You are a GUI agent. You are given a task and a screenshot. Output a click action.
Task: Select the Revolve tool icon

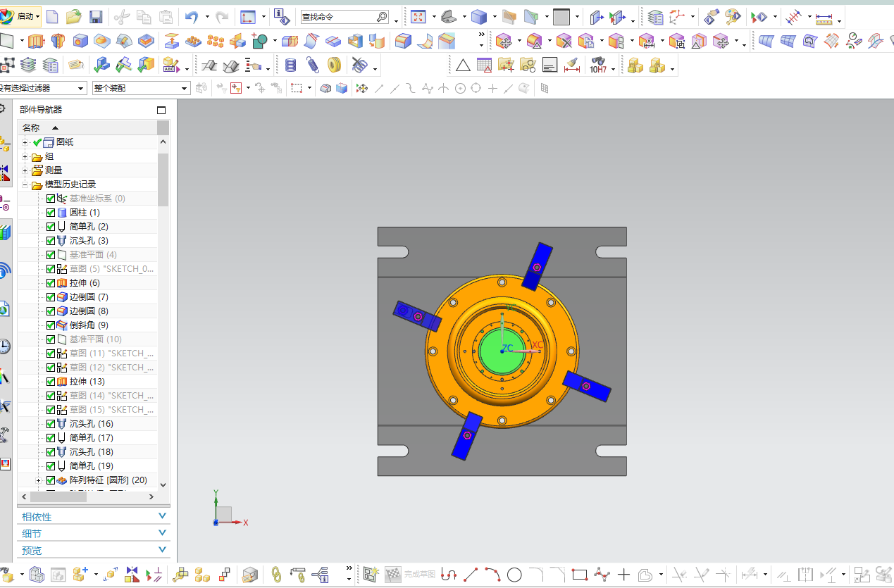(58, 41)
